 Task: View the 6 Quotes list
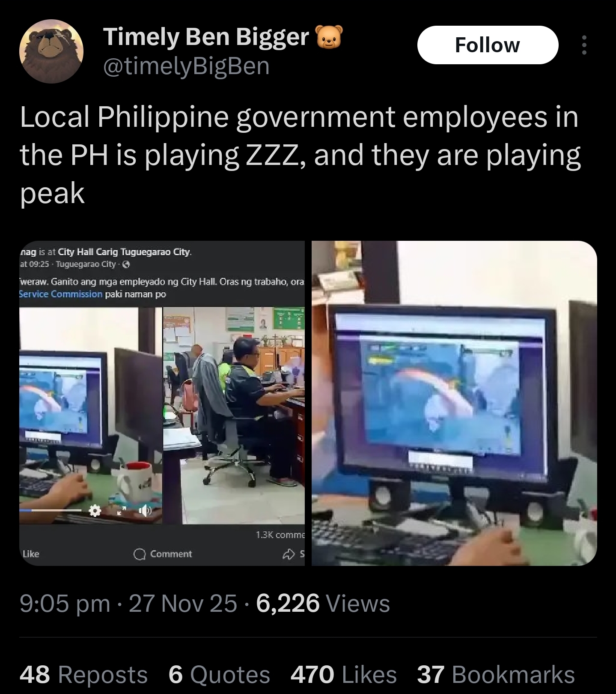pos(219,674)
